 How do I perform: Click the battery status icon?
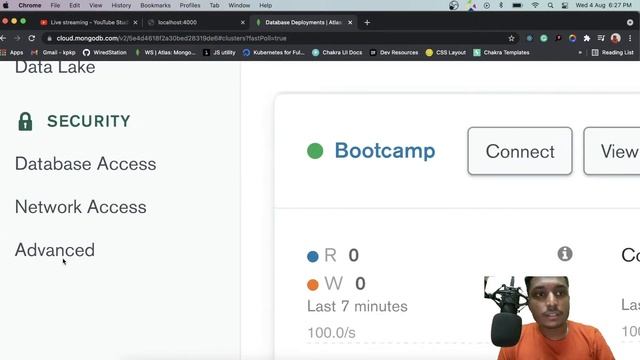point(517,5)
